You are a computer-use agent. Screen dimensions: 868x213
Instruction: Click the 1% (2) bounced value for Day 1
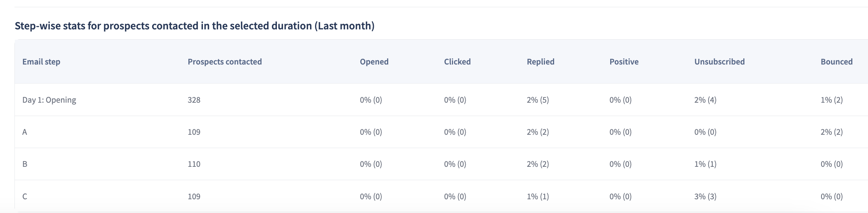(831, 100)
